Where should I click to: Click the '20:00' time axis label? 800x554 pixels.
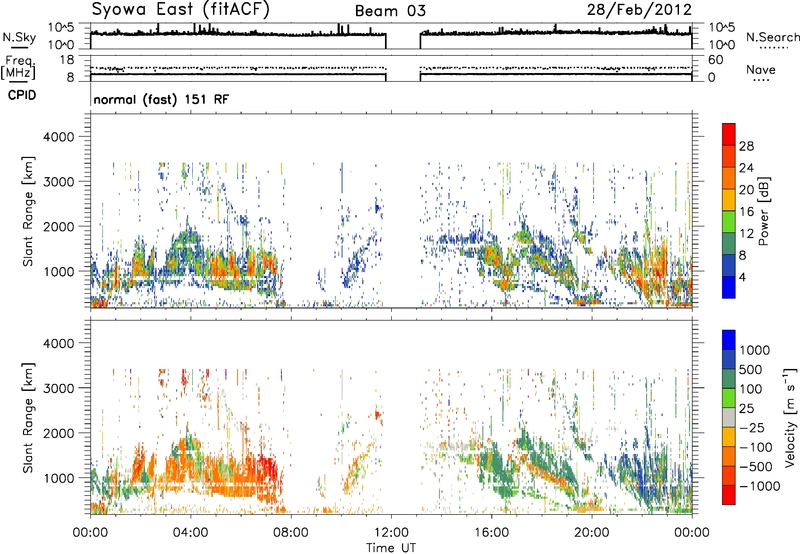pos(591,533)
